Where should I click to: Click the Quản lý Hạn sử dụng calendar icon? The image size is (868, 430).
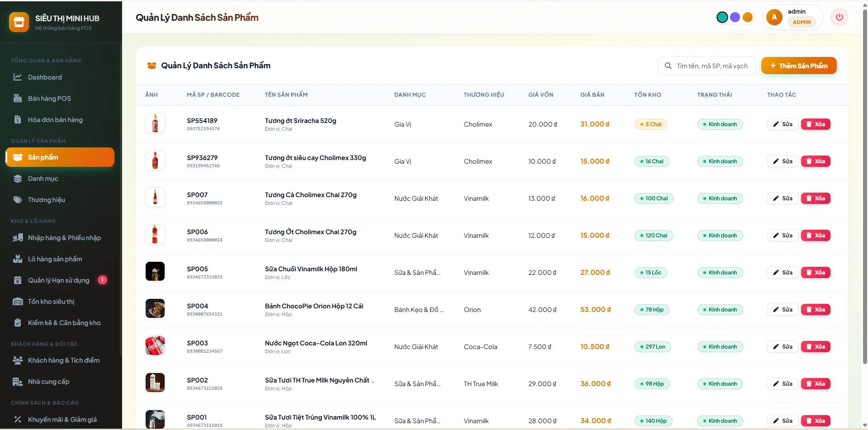click(x=18, y=280)
